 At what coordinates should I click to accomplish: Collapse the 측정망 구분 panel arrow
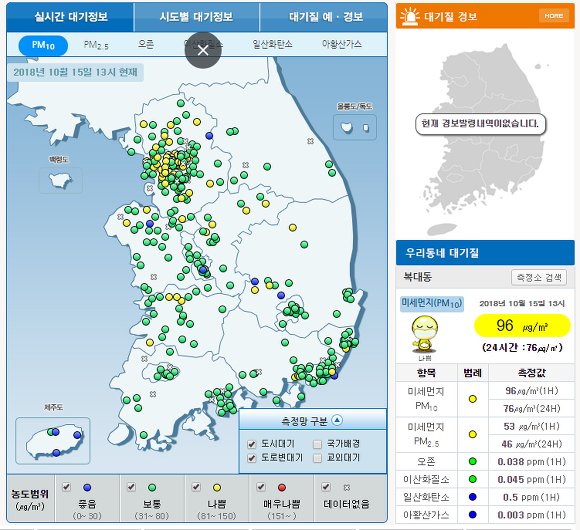337,420
